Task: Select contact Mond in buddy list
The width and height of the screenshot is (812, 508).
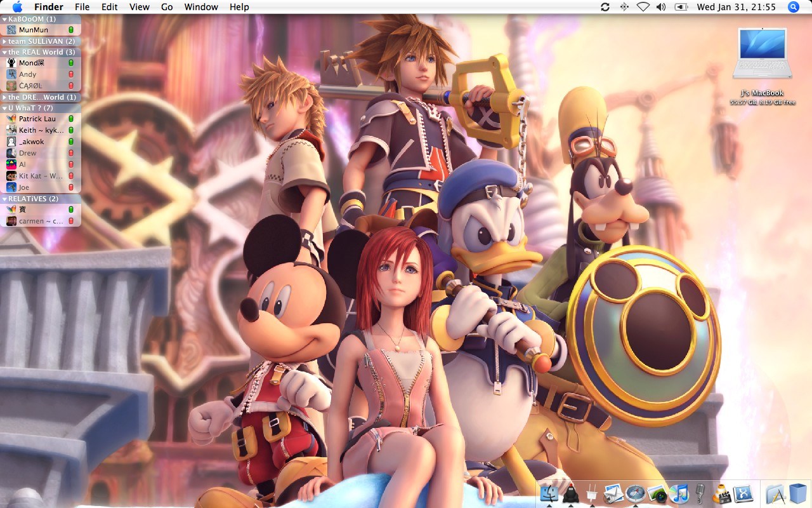Action: [41, 63]
